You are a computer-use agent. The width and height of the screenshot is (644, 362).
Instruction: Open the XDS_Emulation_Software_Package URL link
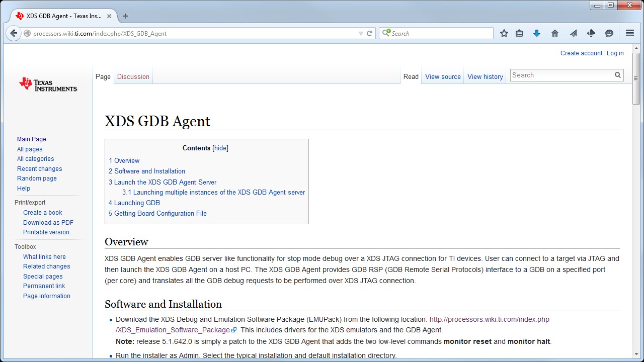tap(333, 325)
